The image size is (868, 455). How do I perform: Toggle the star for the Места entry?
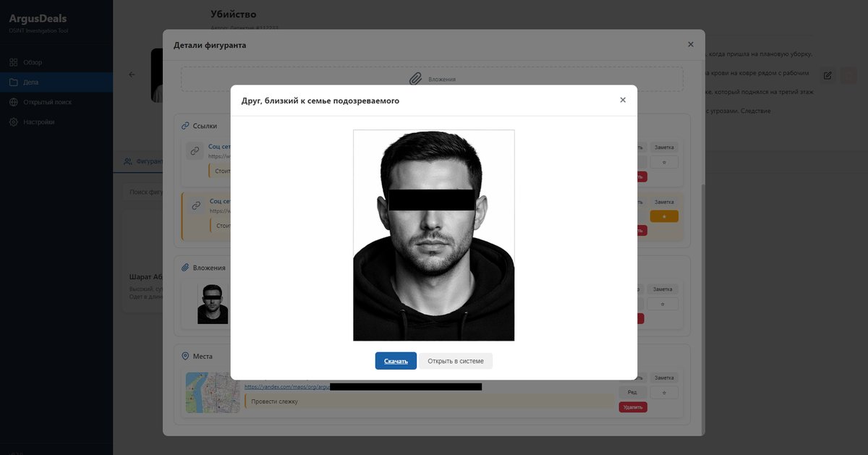click(663, 392)
